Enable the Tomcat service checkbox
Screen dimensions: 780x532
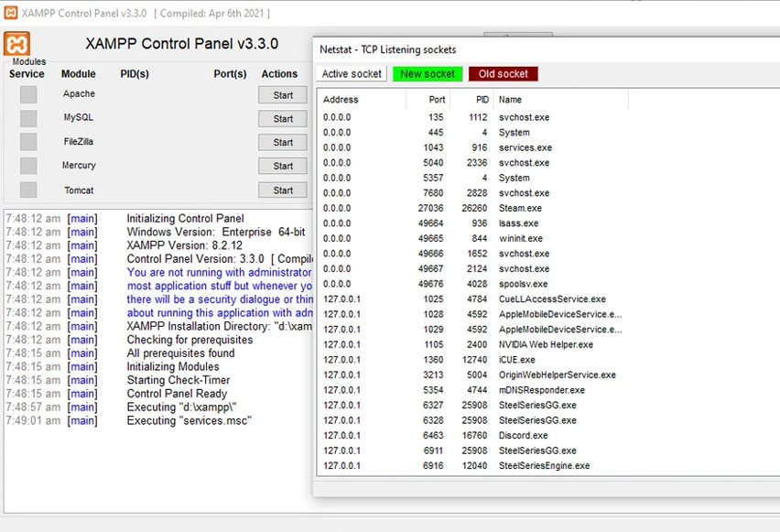(x=27, y=190)
